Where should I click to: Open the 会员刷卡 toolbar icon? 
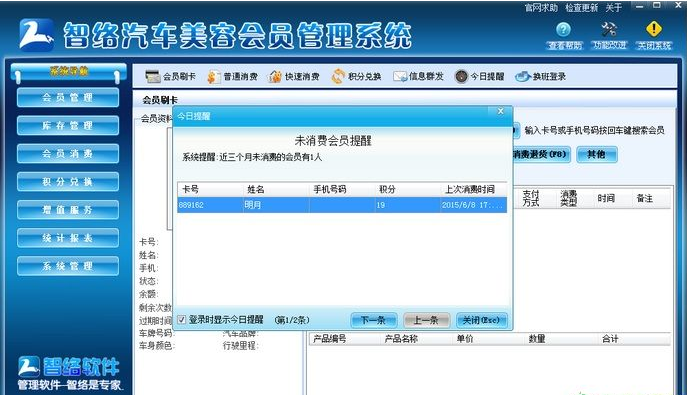pyautogui.click(x=153, y=76)
